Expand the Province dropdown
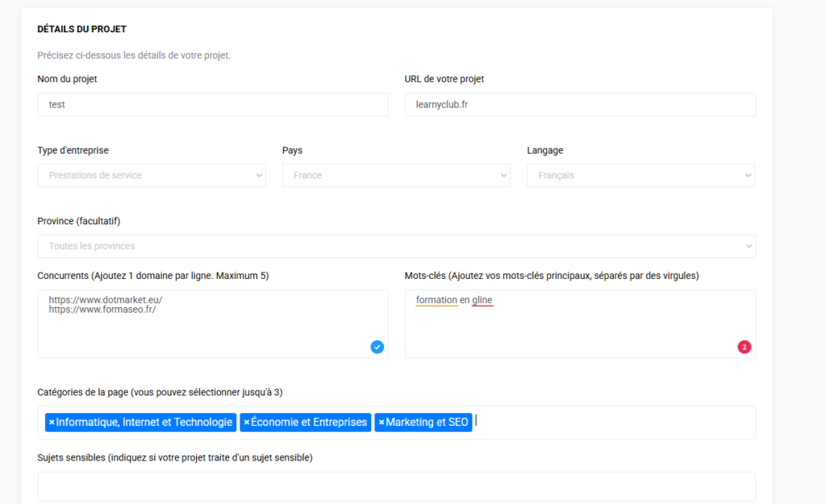The height and width of the screenshot is (504, 826). [x=396, y=246]
